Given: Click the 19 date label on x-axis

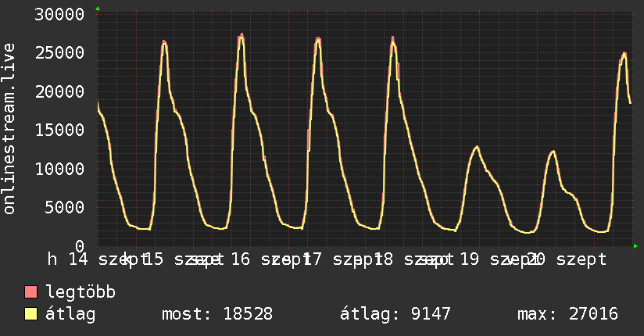Looking at the screenshot, I should pyautogui.click(x=470, y=259).
